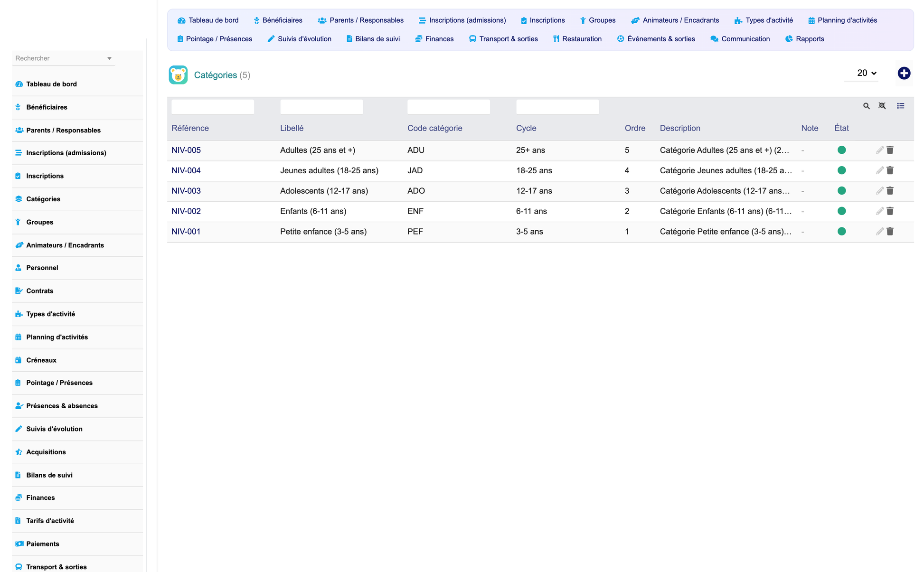Delete the NIV-003 row with trash icon
The width and height of the screenshot is (924, 572).
click(890, 191)
